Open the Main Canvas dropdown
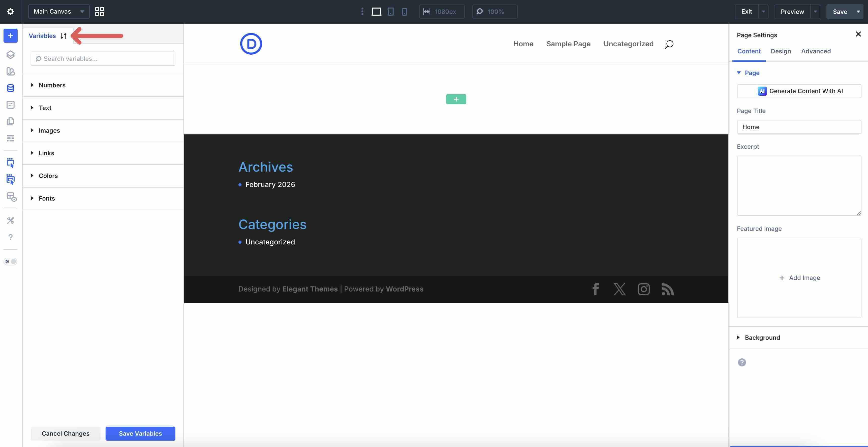This screenshot has height=447, width=868. click(x=58, y=11)
